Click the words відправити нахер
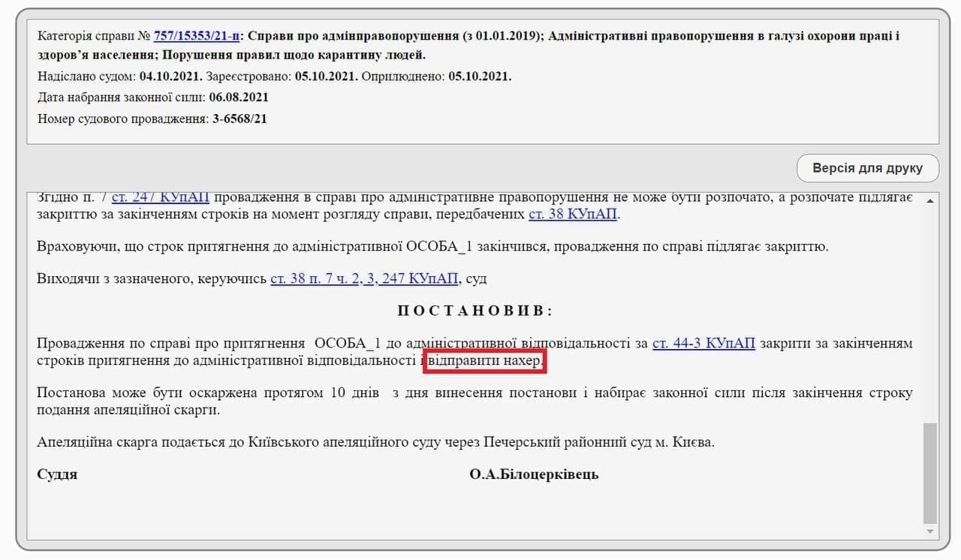961x560 pixels. coord(484,361)
